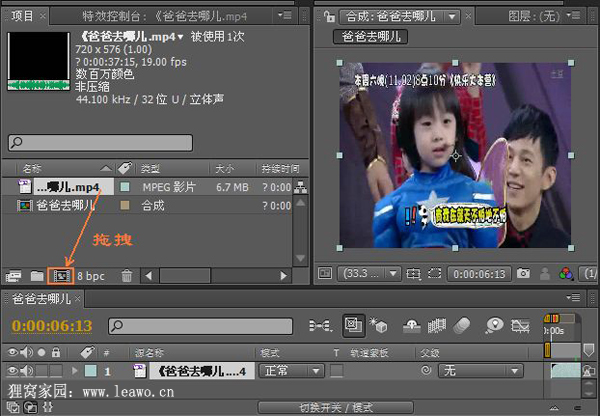Click the trash delete icon in Project panel
600x416 pixels.
[x=127, y=276]
